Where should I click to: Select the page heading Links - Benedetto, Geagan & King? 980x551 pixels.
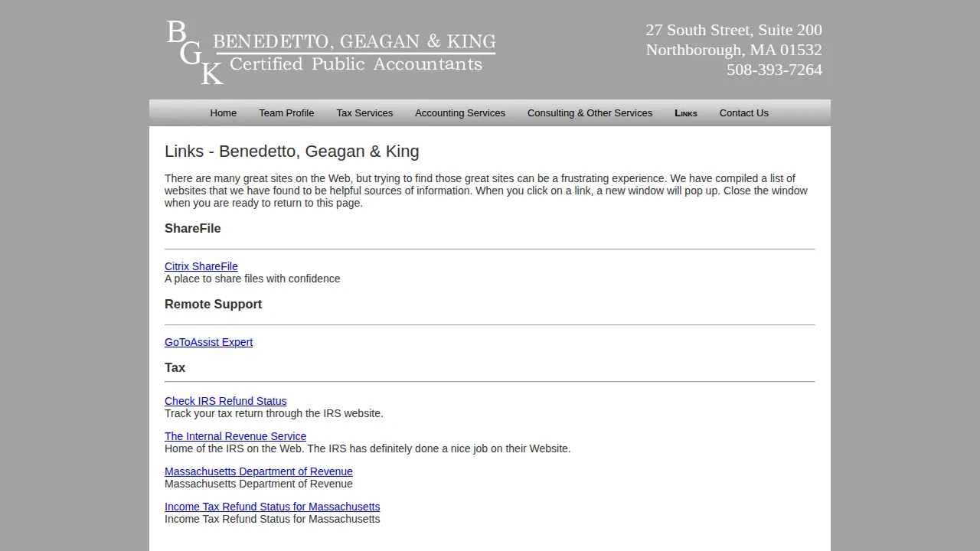[292, 152]
